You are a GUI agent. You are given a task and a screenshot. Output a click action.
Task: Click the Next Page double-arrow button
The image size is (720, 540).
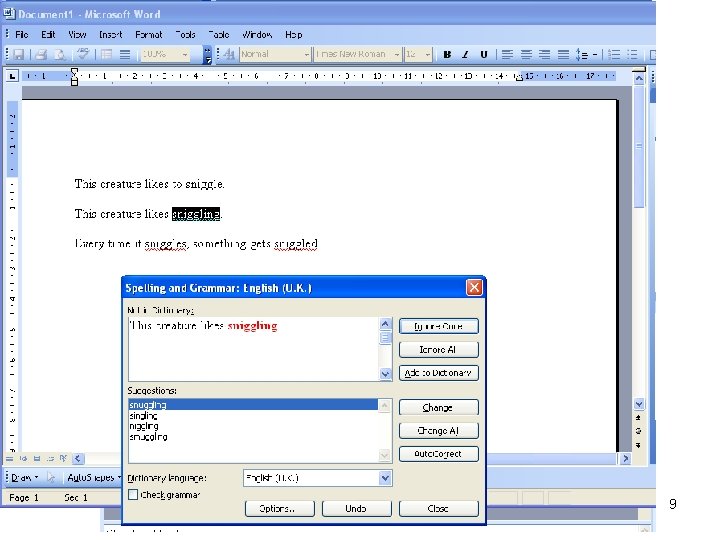638,445
